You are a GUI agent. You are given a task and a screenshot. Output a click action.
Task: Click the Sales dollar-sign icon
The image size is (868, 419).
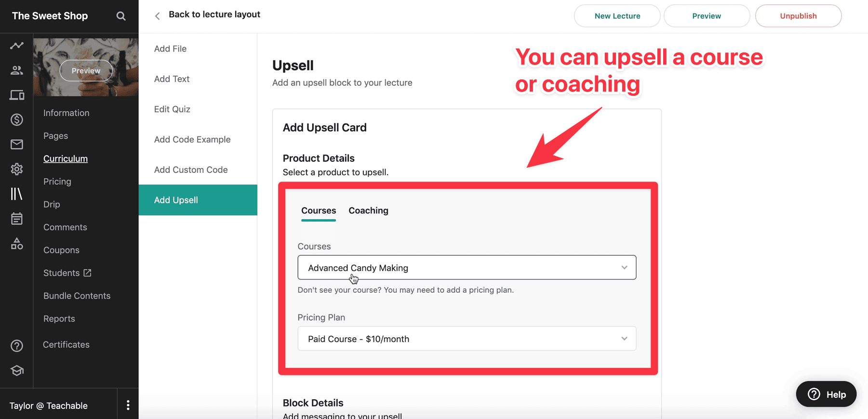tap(17, 119)
